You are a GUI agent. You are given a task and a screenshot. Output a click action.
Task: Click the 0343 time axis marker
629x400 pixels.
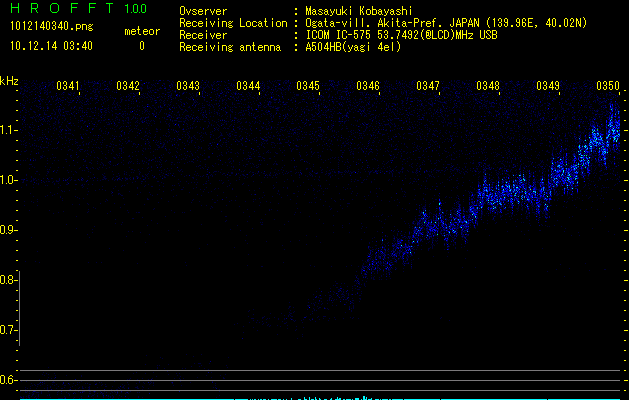[x=188, y=85]
